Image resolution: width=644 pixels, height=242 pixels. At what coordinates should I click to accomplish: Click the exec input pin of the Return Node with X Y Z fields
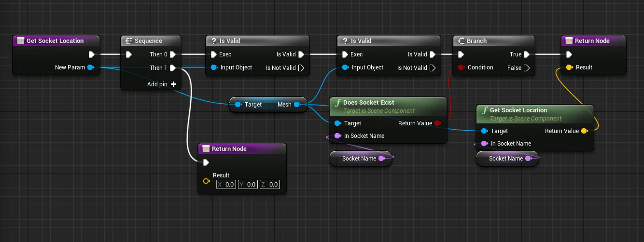click(x=206, y=162)
